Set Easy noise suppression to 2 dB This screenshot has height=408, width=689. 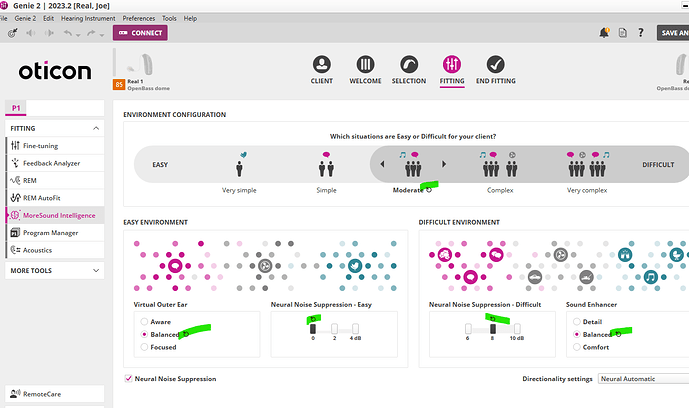pyautogui.click(x=334, y=329)
